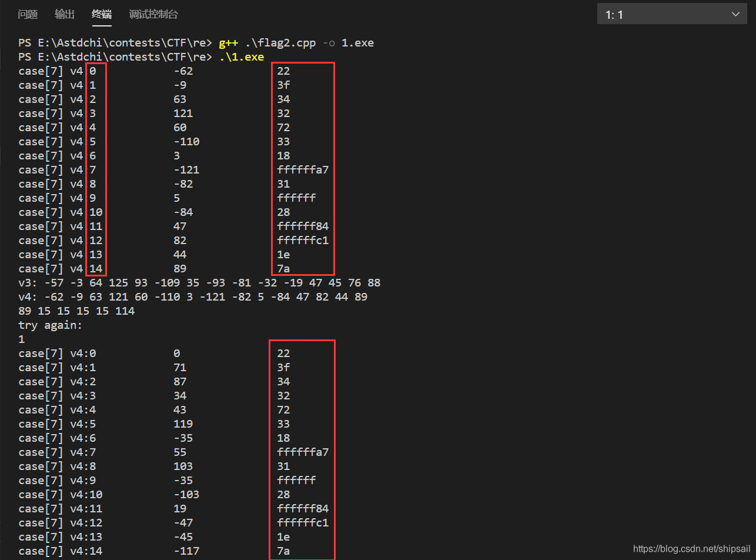
Task: Click the value '-45' in the v4:13 row
Action: pos(183,537)
